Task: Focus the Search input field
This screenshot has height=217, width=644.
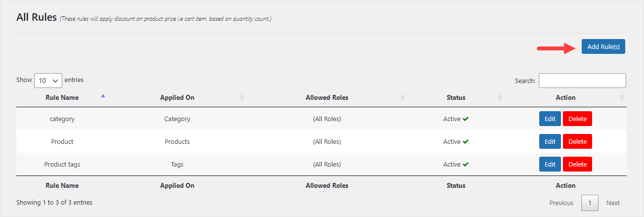Action: click(x=582, y=81)
